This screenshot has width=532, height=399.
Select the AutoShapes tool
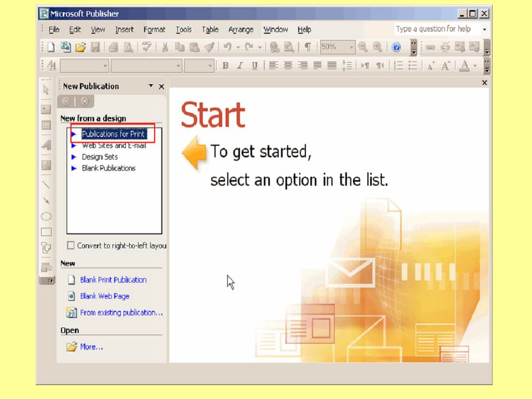46,248
